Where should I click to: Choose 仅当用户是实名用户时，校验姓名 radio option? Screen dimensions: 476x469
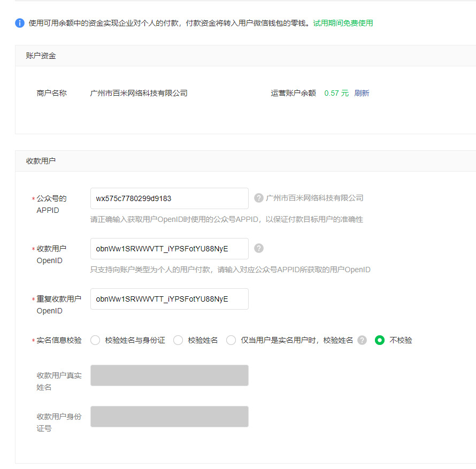click(x=231, y=340)
